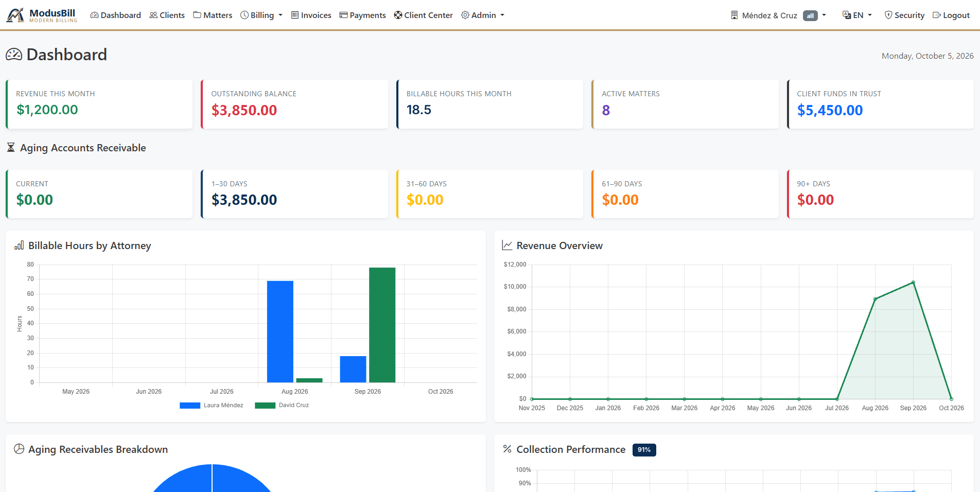This screenshot has height=492, width=980.
Task: Click the 'Billable Hours by Attorney' heading
Action: click(90, 245)
